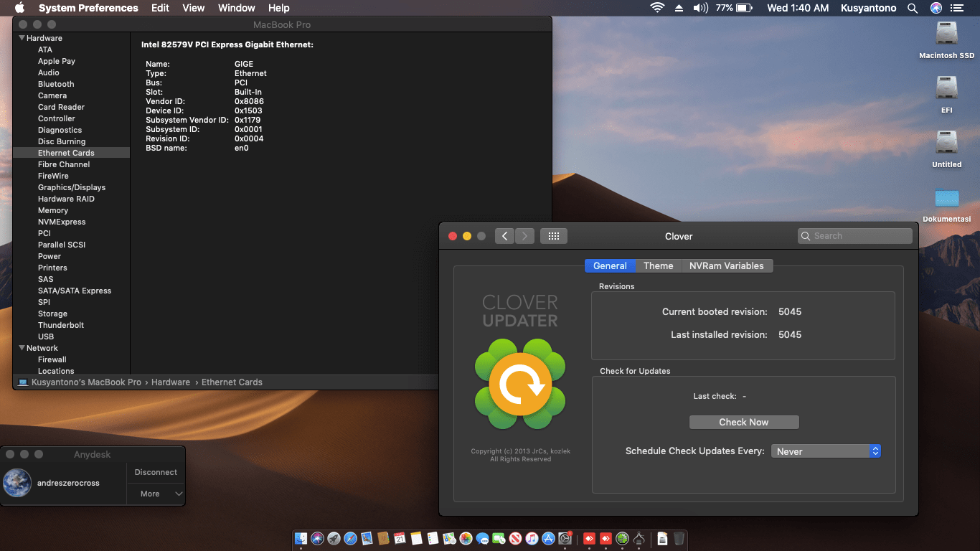This screenshot has width=980, height=551.
Task: Open Launchpad rocket icon in Dock
Action: point(334,538)
